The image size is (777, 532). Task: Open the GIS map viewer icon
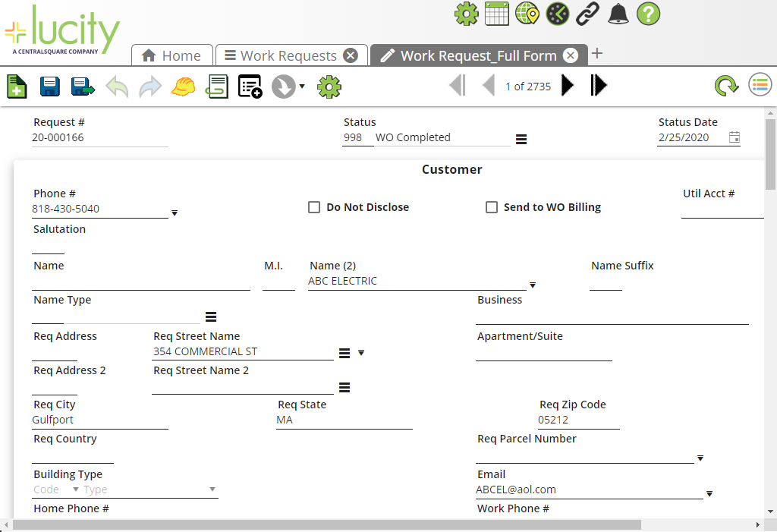527,14
